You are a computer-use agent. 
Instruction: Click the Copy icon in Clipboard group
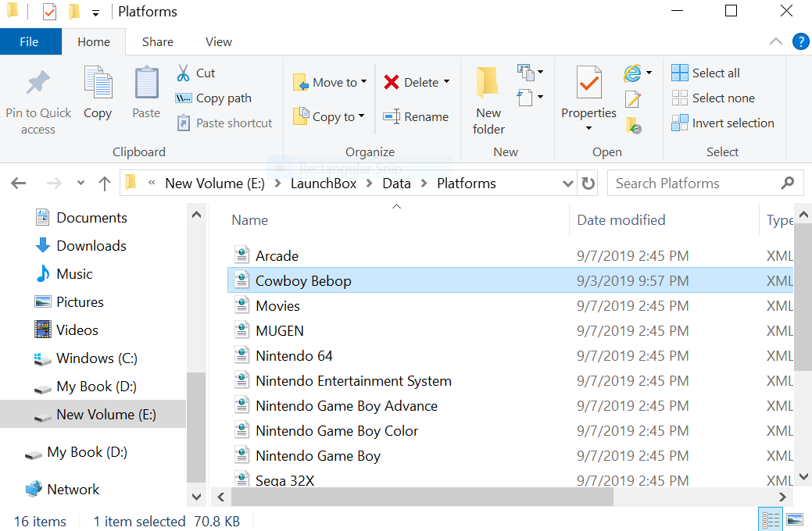[98, 82]
